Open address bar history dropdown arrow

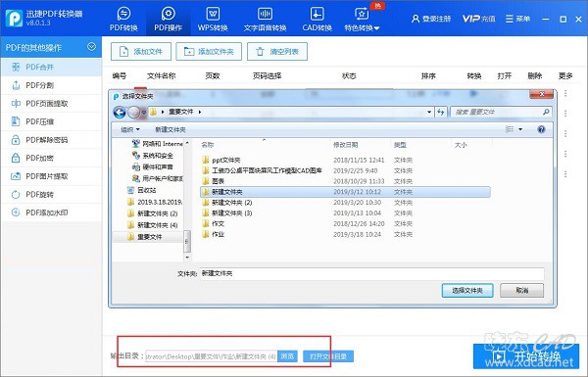(x=429, y=112)
